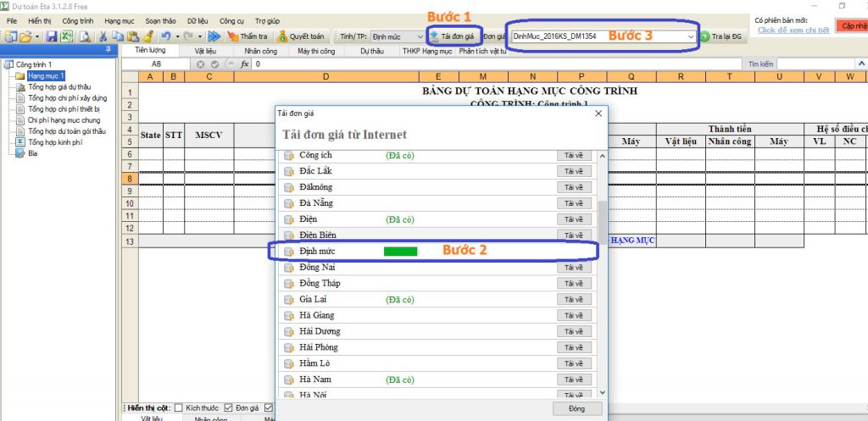Toggle the Kích thước checkbox
The height and width of the screenshot is (421, 868).
[x=178, y=407]
